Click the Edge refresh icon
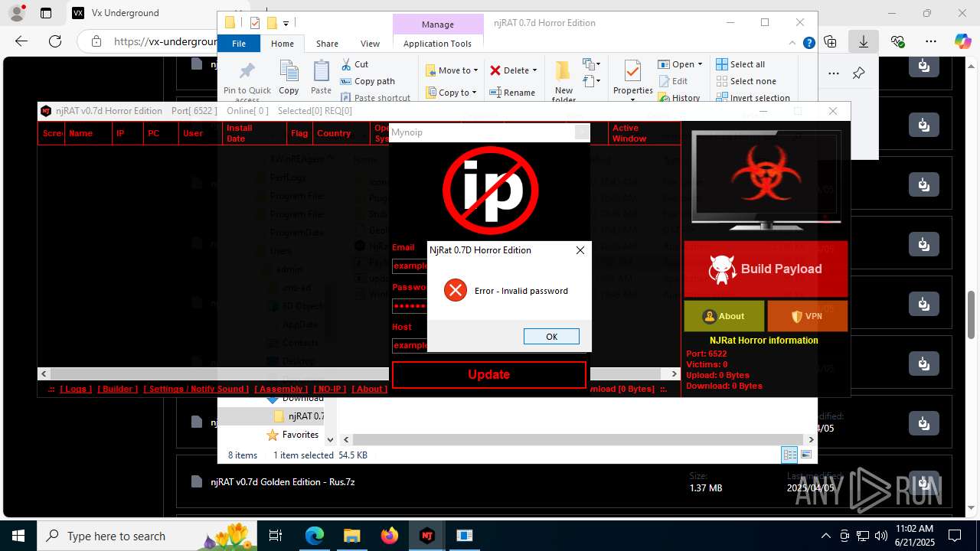Image resolution: width=980 pixels, height=551 pixels. click(x=55, y=41)
